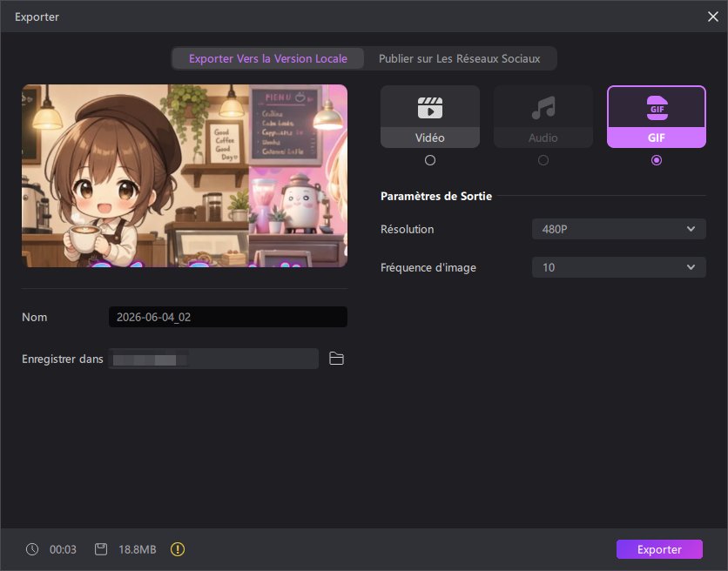
Task: Click the Résolution label
Action: [408, 229]
